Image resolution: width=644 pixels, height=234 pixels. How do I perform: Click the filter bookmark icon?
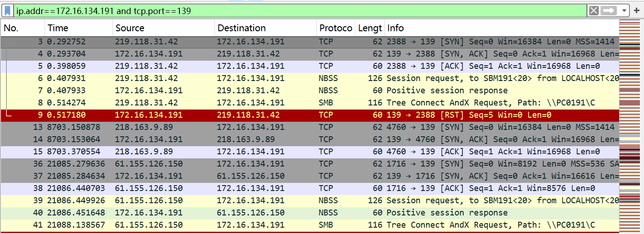[x=8, y=10]
